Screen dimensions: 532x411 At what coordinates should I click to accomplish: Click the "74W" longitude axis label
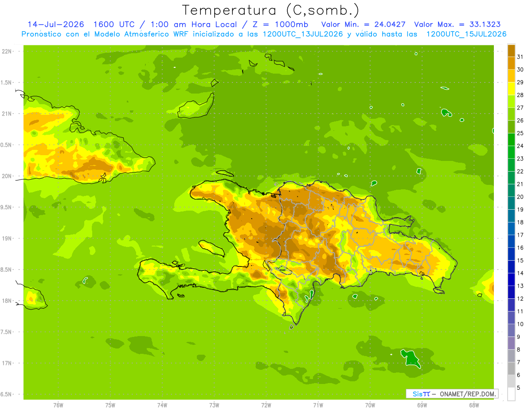(162, 405)
